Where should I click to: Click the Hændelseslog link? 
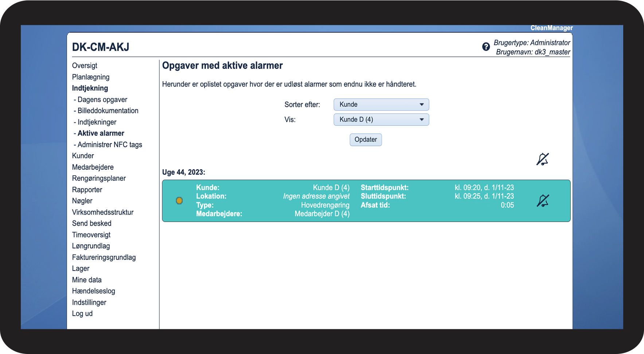point(94,291)
